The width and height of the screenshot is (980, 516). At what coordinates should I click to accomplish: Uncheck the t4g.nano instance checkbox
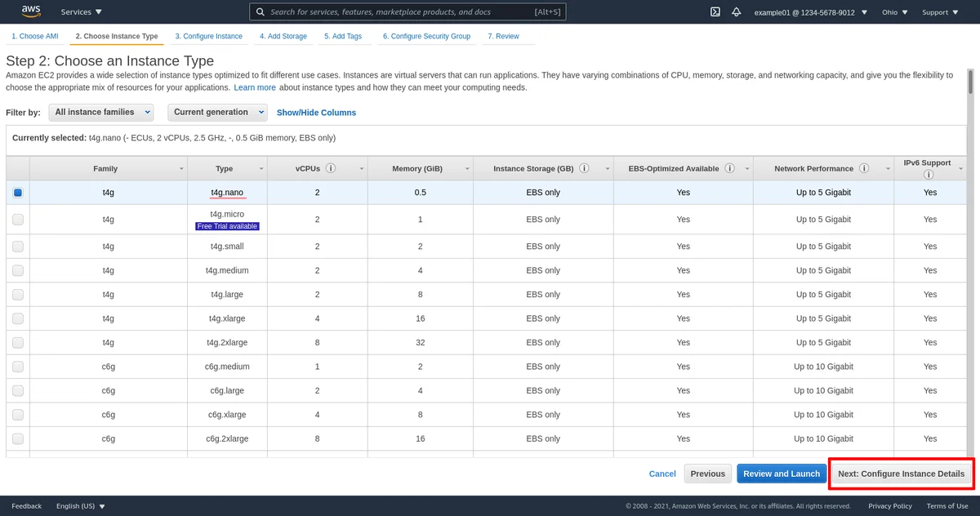tap(18, 193)
